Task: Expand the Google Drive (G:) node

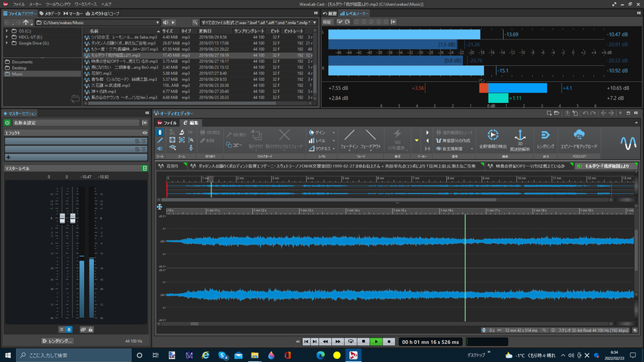Action: coord(7,43)
